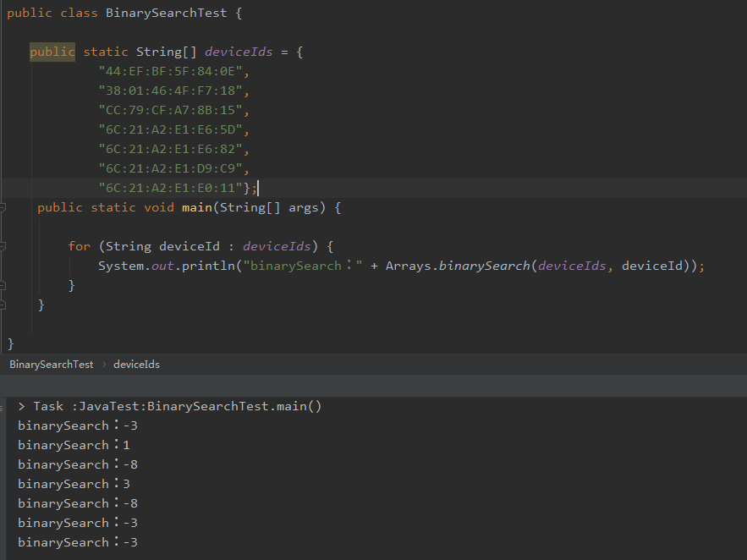Click the println call in System.out.println
Viewport: 747px width, 560px height.
[x=209, y=266]
